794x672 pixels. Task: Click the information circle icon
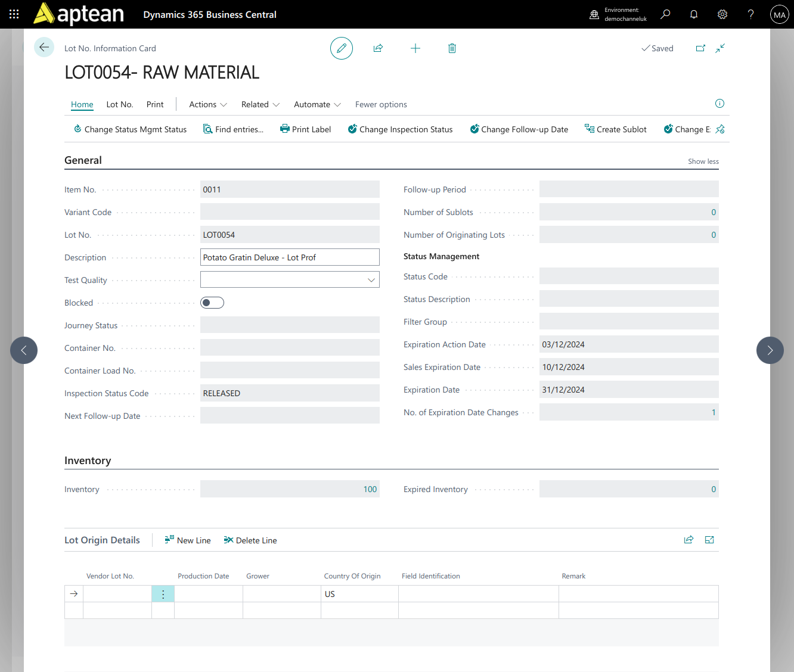pos(719,104)
